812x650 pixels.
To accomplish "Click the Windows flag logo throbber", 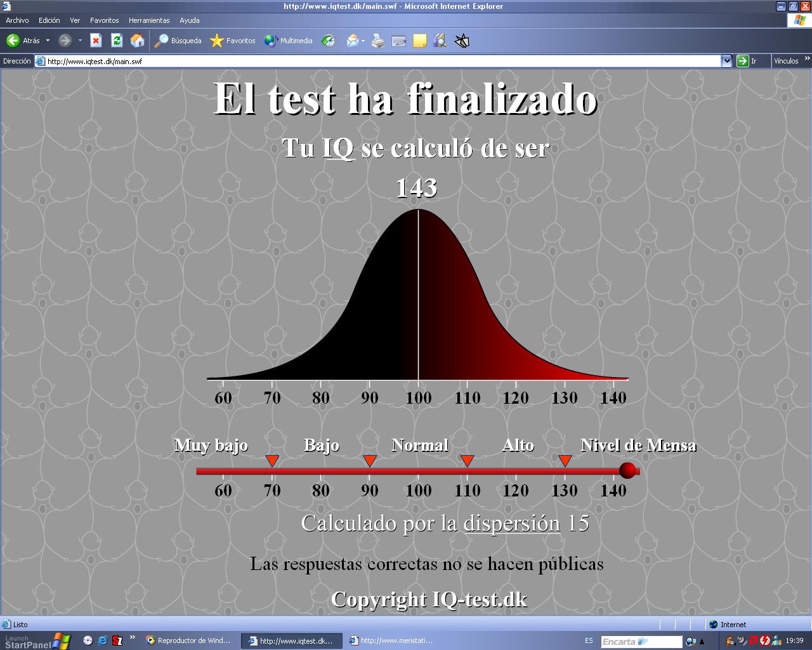I will click(799, 20).
